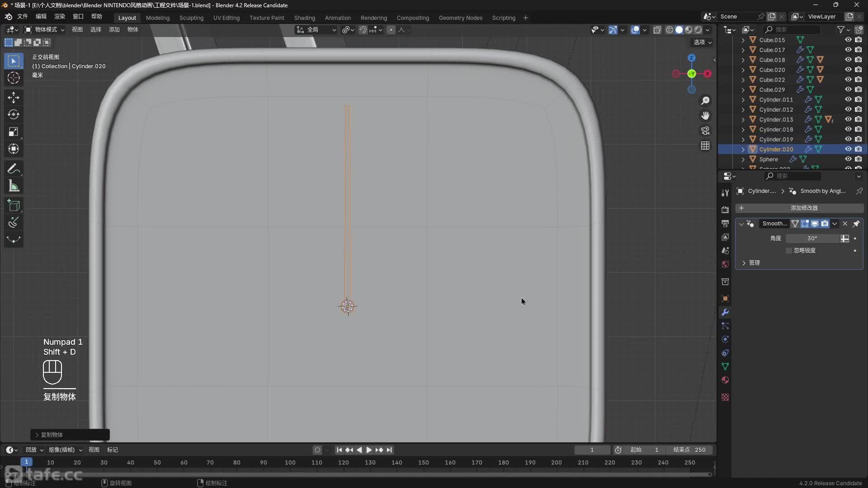Open the 物体模式 mode dropdown
868x488 pixels.
point(44,30)
